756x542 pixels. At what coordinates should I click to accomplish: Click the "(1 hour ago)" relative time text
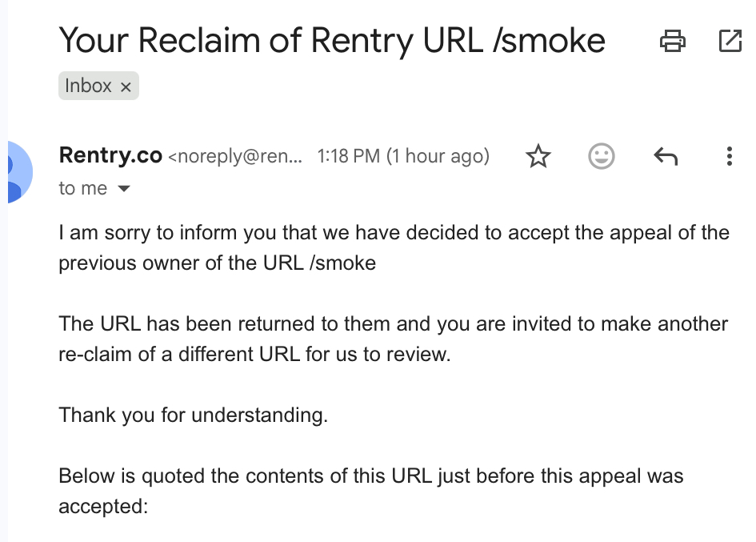(x=438, y=156)
